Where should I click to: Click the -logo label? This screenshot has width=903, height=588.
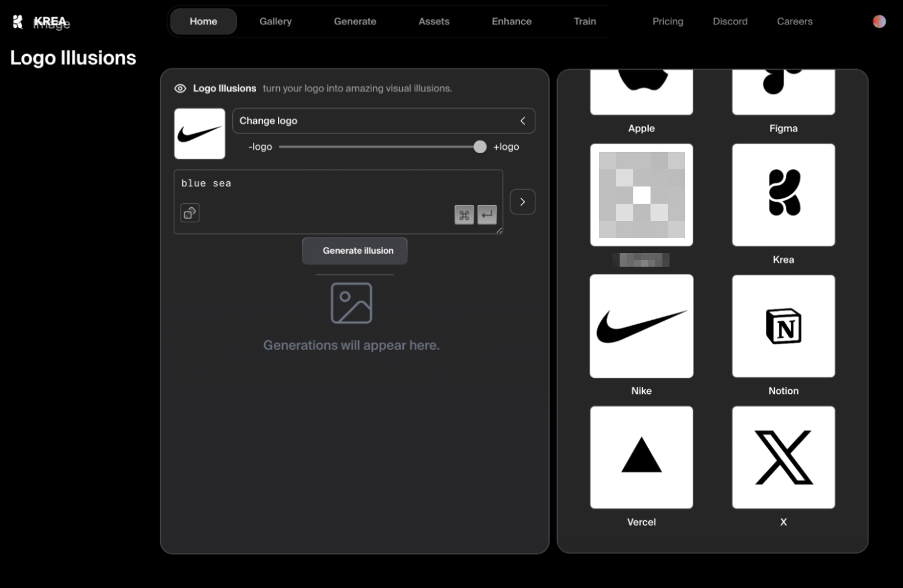260,147
